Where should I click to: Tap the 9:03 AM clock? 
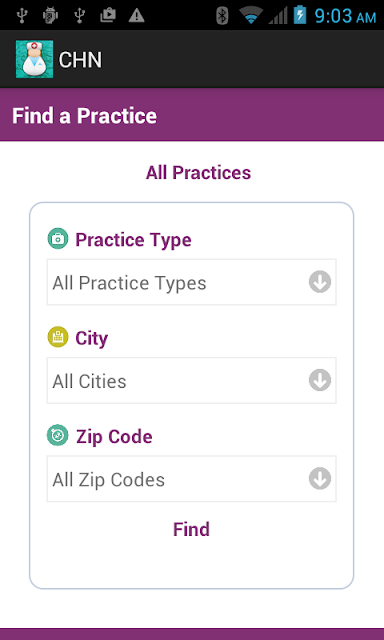[345, 16]
